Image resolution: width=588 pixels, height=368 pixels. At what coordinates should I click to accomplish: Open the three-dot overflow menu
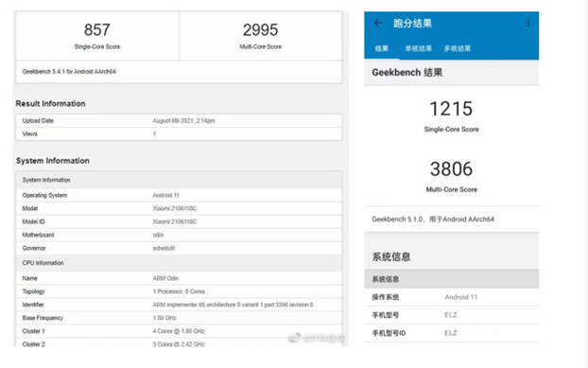pyautogui.click(x=528, y=24)
